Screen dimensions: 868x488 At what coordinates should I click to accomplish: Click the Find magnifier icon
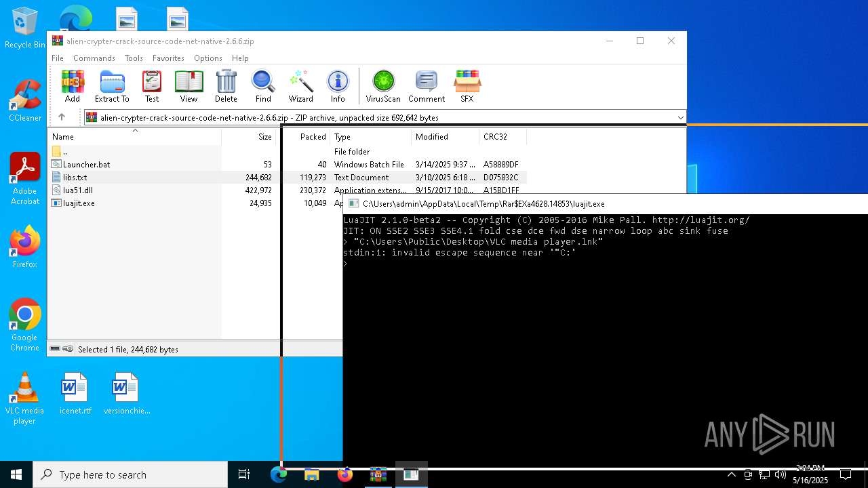263,86
